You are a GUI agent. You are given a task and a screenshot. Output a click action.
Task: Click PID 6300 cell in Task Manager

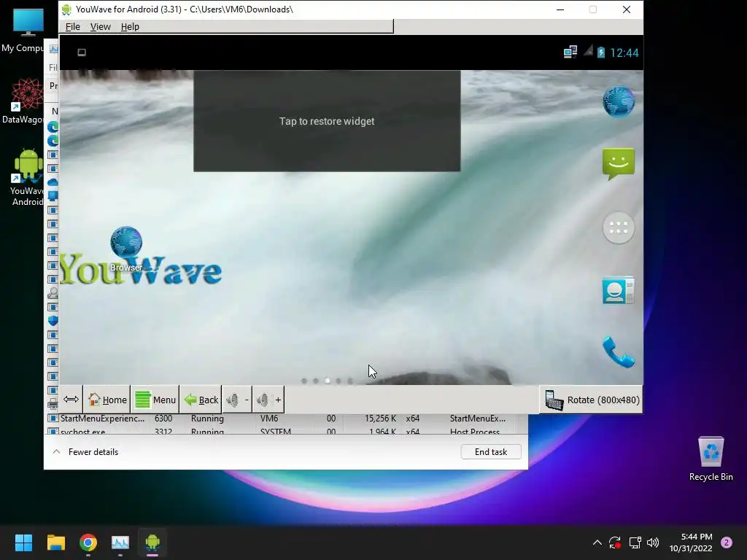coord(163,419)
